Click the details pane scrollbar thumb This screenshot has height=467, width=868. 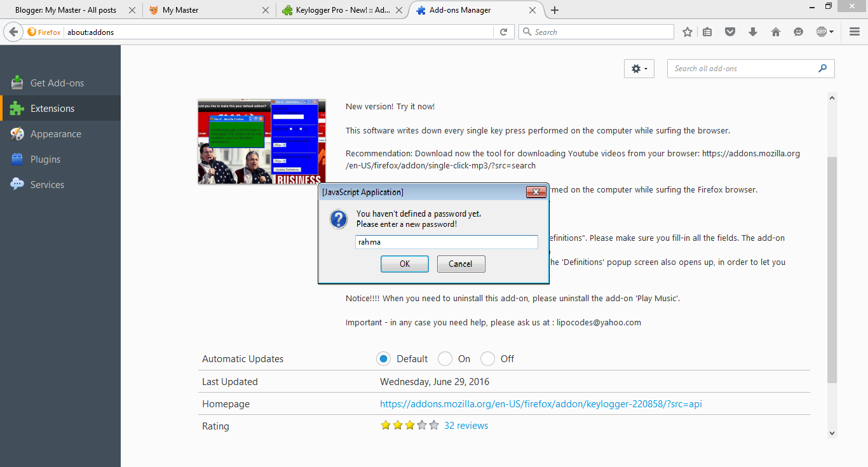832,269
